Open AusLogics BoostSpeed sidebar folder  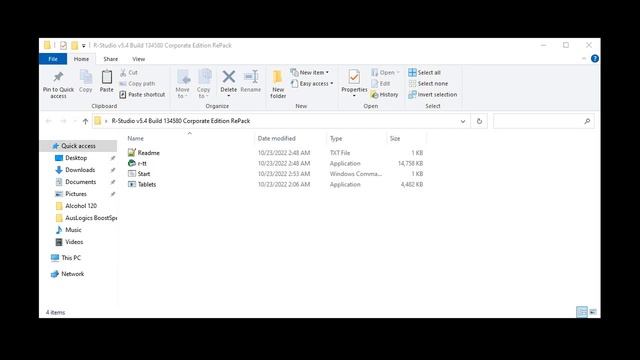[x=91, y=218]
